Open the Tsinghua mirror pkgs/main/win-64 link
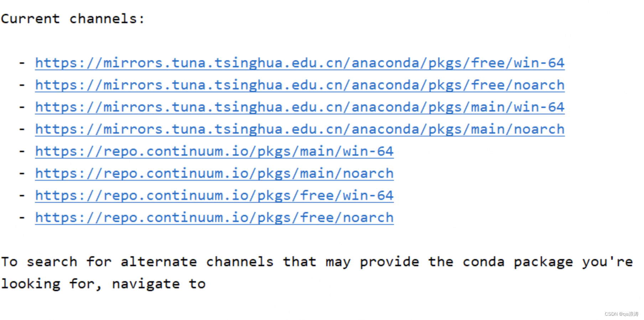644x320 pixels. click(x=300, y=107)
